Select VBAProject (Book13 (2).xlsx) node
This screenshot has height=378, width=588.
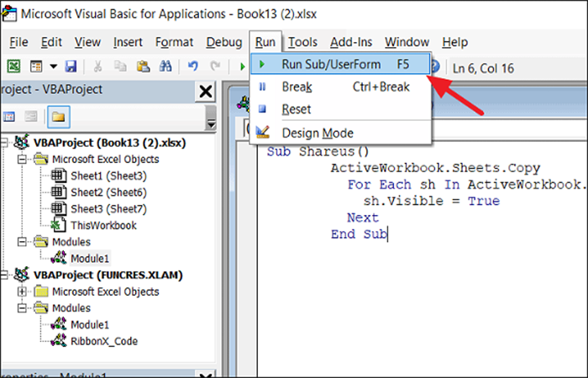pos(109,143)
